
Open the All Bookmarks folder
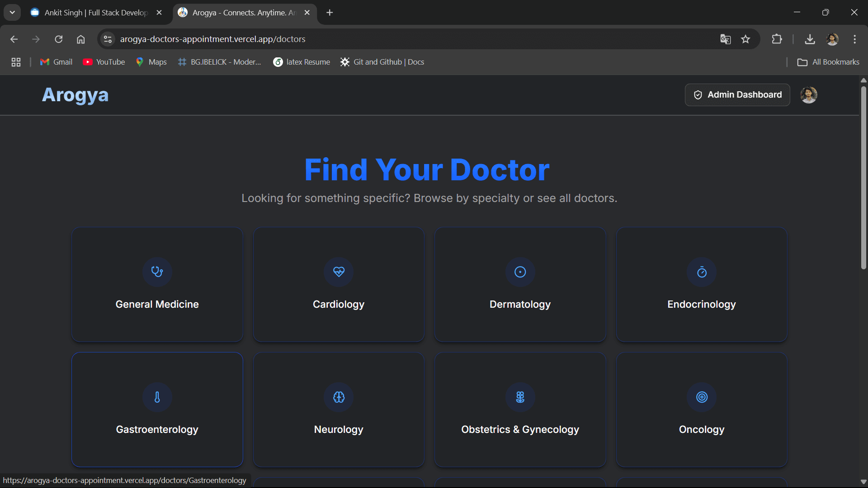[828, 62]
